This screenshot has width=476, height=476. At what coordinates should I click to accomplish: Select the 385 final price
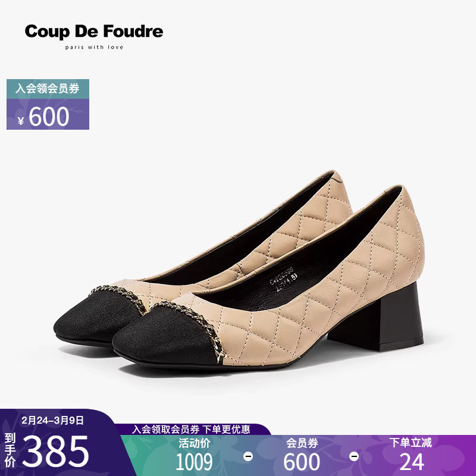pos(55,451)
